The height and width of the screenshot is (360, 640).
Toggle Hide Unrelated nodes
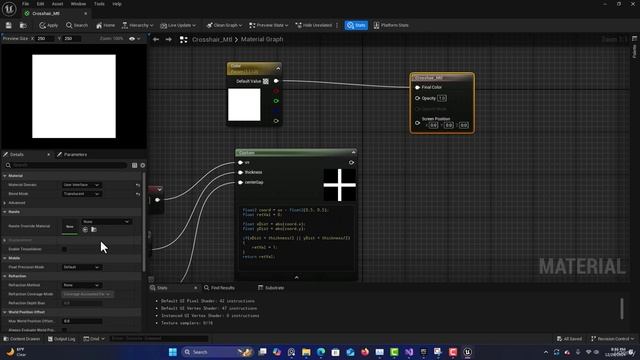click(x=314, y=25)
